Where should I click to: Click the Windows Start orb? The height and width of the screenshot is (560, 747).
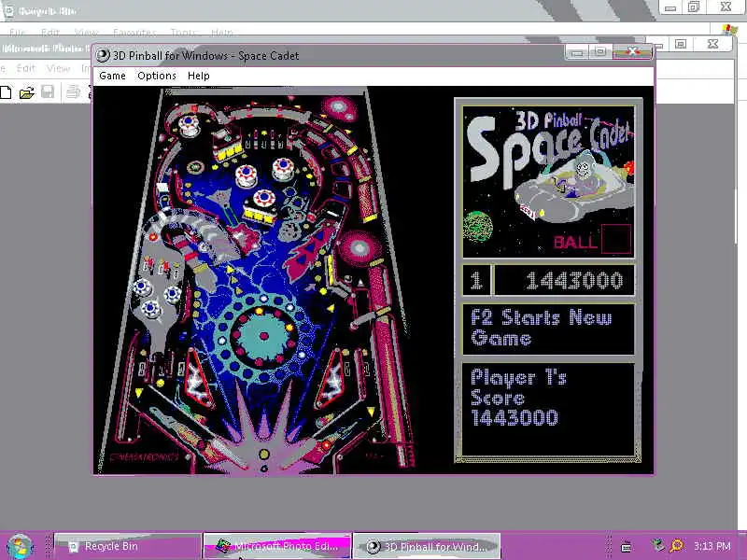pos(20,547)
